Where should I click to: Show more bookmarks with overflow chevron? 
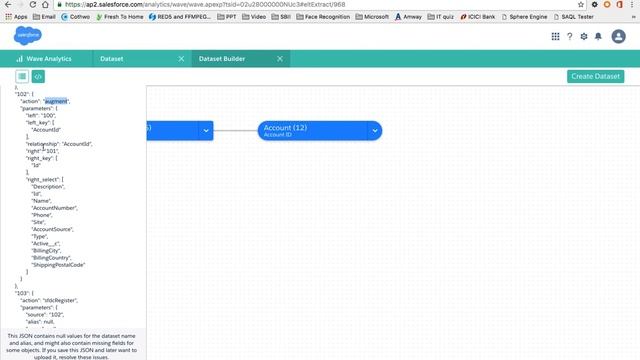(x=633, y=17)
